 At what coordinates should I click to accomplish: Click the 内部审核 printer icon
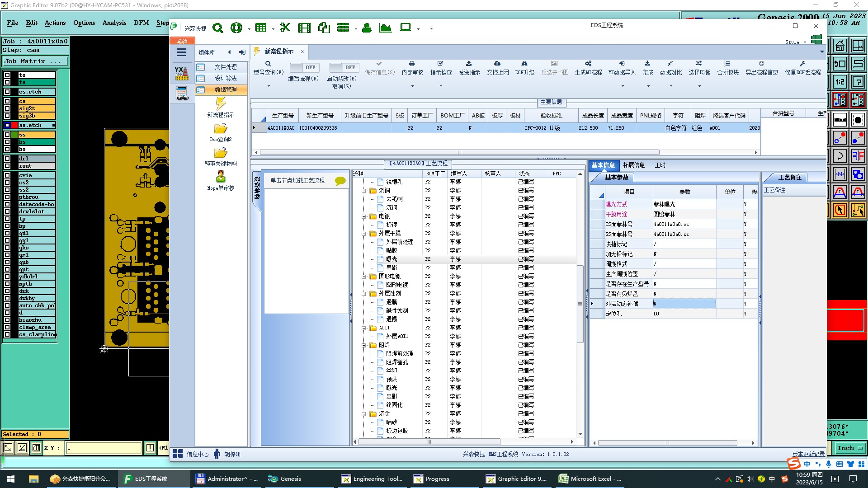[x=412, y=64]
